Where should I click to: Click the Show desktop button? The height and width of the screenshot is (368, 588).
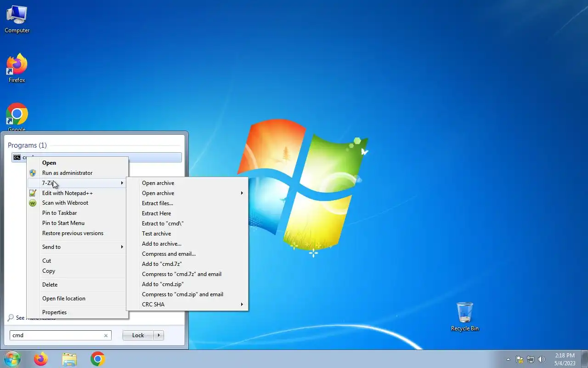[584, 359]
